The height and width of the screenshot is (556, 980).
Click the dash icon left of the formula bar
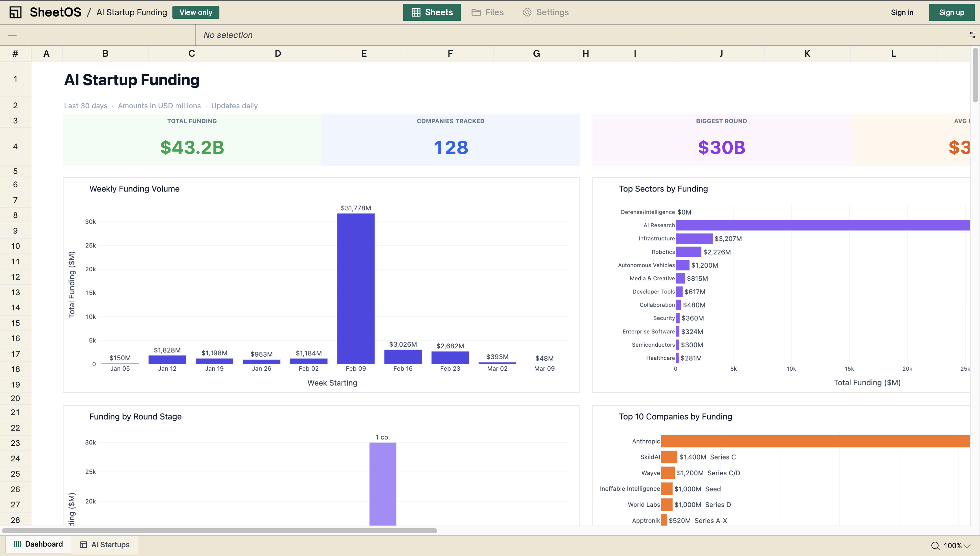pos(12,35)
